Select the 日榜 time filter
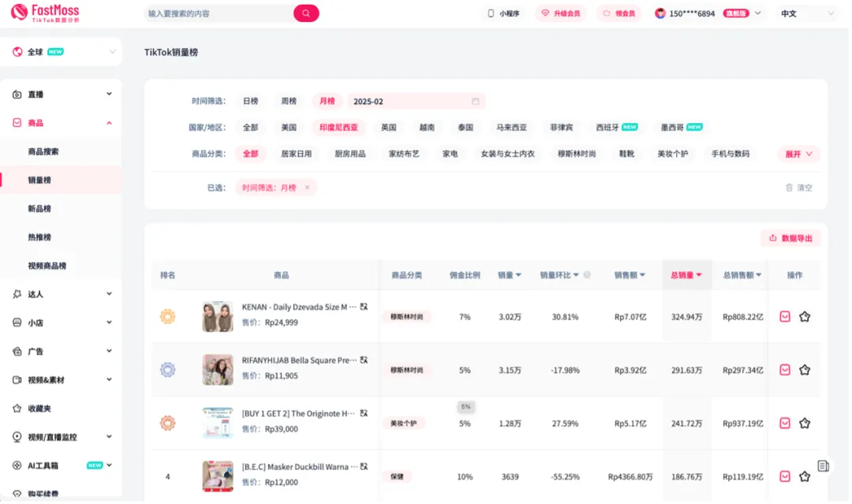Image resolution: width=852 pixels, height=504 pixels. click(x=251, y=102)
